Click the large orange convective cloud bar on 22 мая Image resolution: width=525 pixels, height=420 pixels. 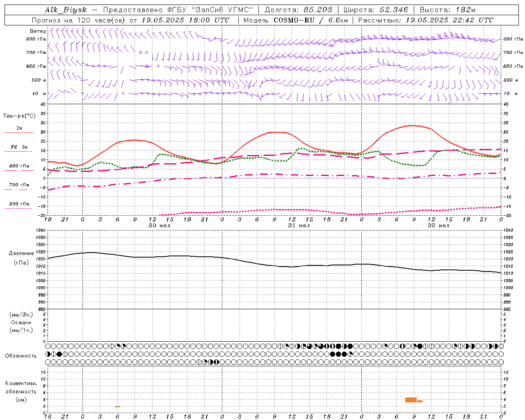[411, 400]
